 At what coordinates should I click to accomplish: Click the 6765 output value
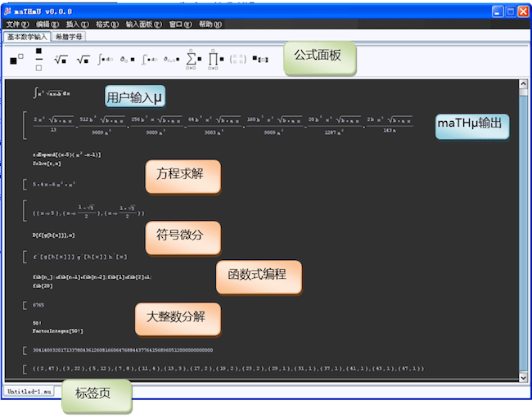(38, 305)
